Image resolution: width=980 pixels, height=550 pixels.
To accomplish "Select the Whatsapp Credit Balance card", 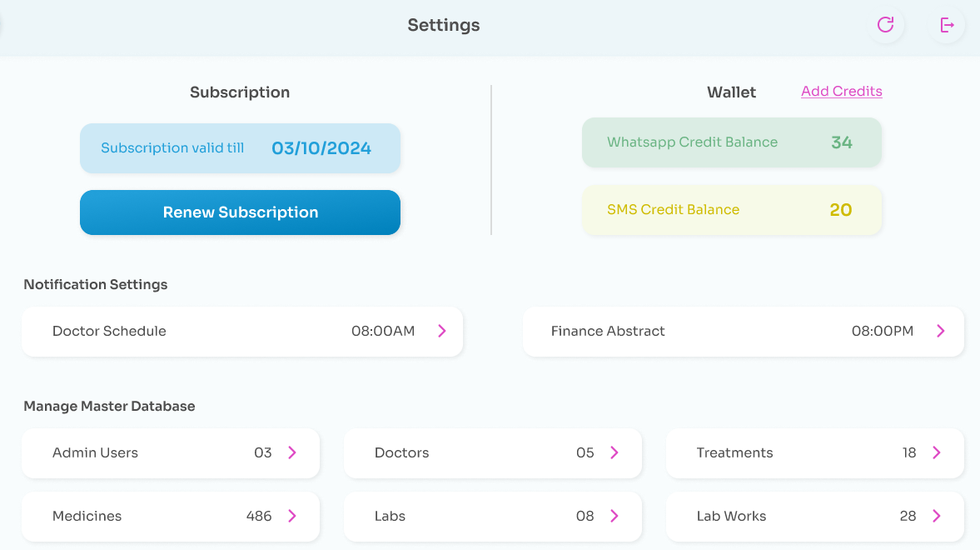I will (731, 142).
